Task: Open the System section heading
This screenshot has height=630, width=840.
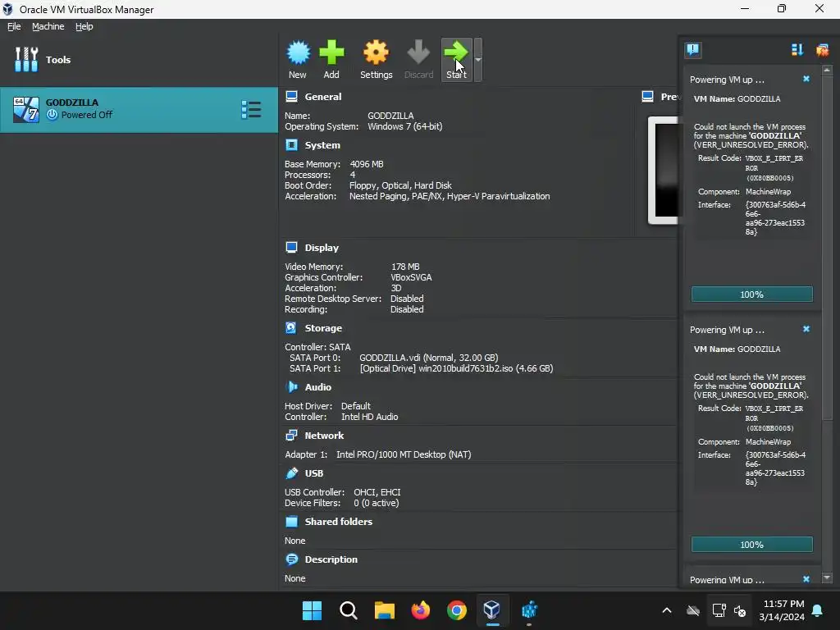Action: coord(322,145)
